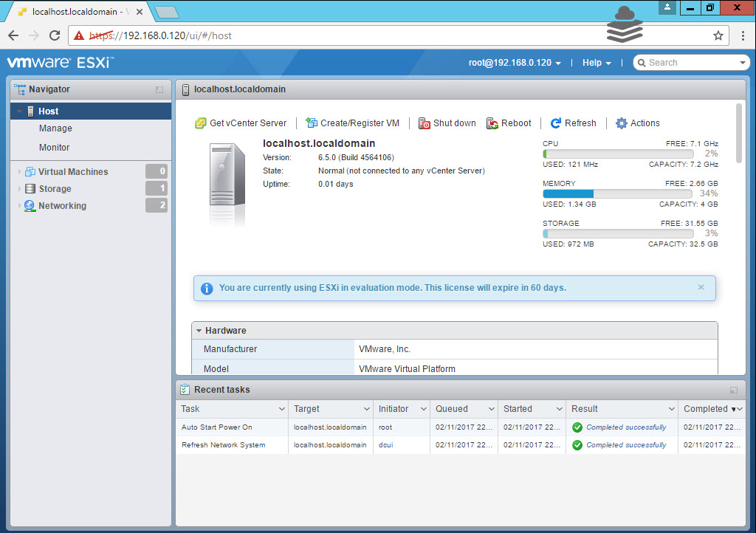Screen dimensions: 756x533
Task: Open Monitor under Host
Action: [x=55, y=148]
